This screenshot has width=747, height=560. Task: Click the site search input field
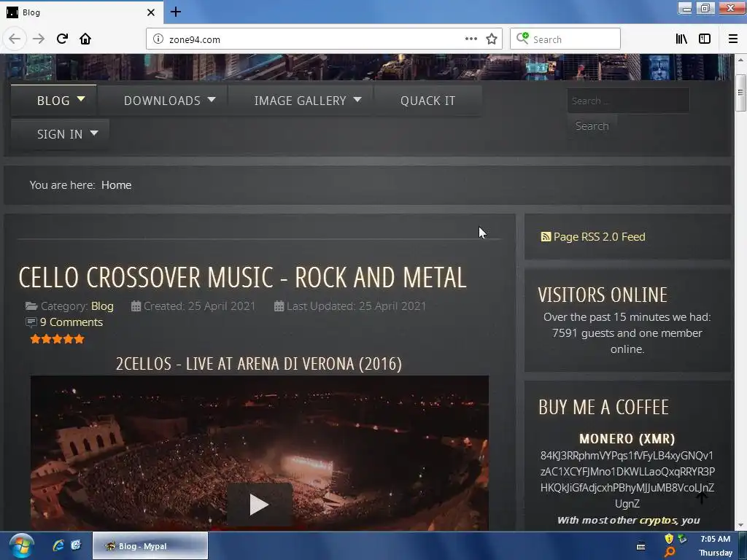click(x=628, y=101)
